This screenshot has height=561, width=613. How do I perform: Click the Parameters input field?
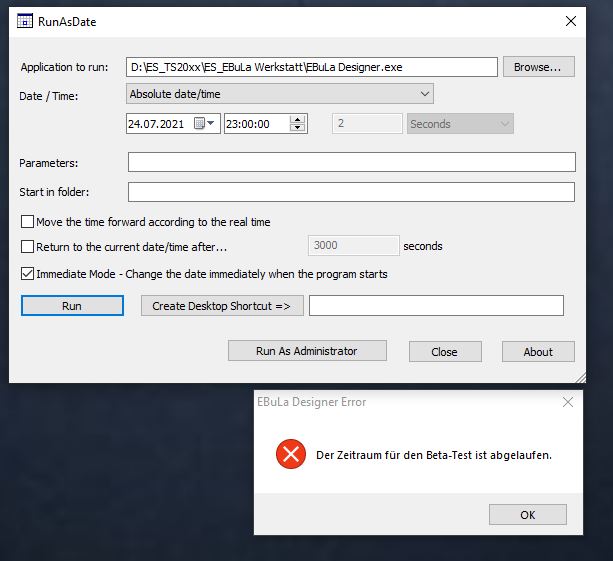[351, 162]
